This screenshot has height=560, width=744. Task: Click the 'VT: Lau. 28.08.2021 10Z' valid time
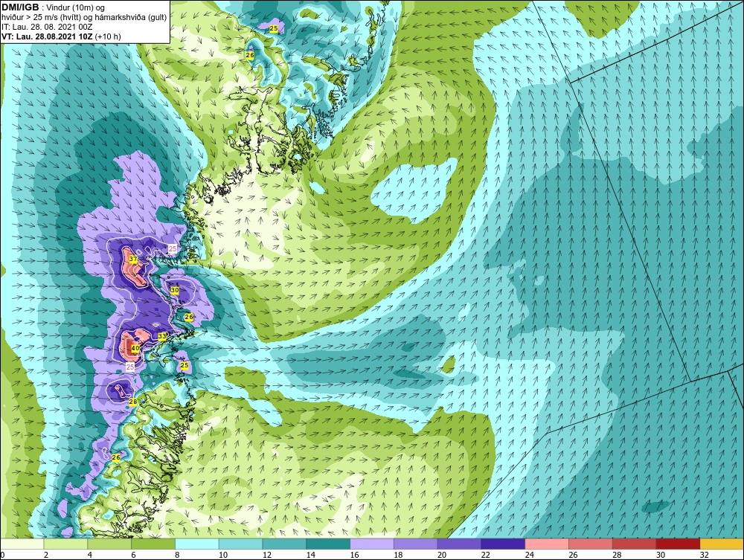click(x=48, y=36)
